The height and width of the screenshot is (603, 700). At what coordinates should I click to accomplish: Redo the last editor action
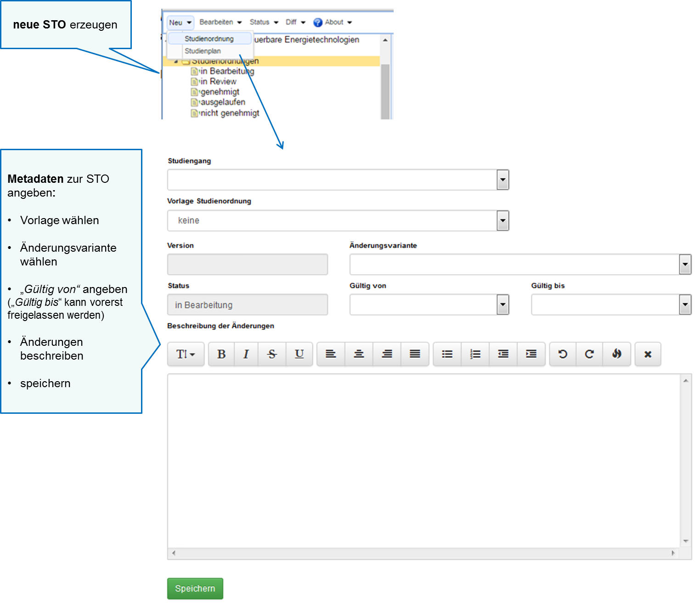[589, 354]
